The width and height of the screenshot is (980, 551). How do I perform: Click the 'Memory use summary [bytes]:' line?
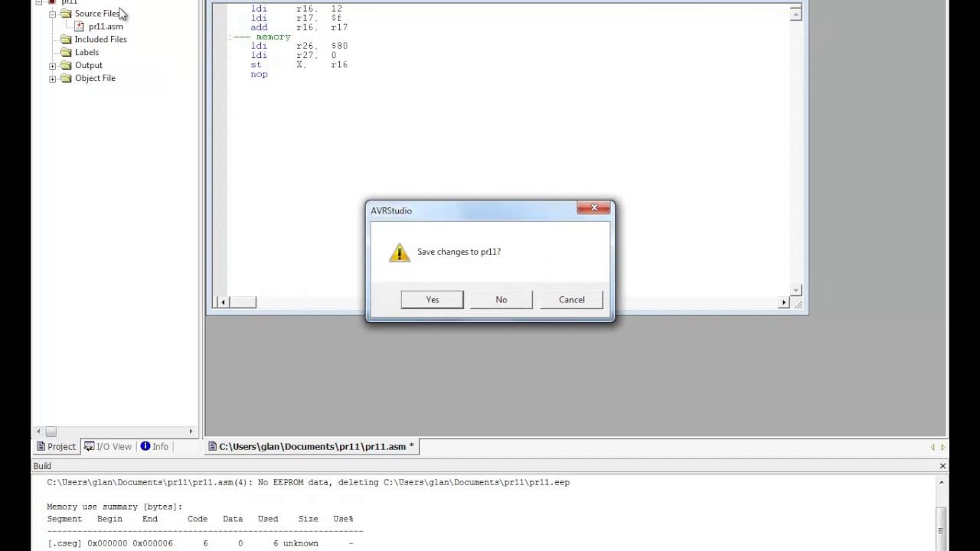(114, 507)
